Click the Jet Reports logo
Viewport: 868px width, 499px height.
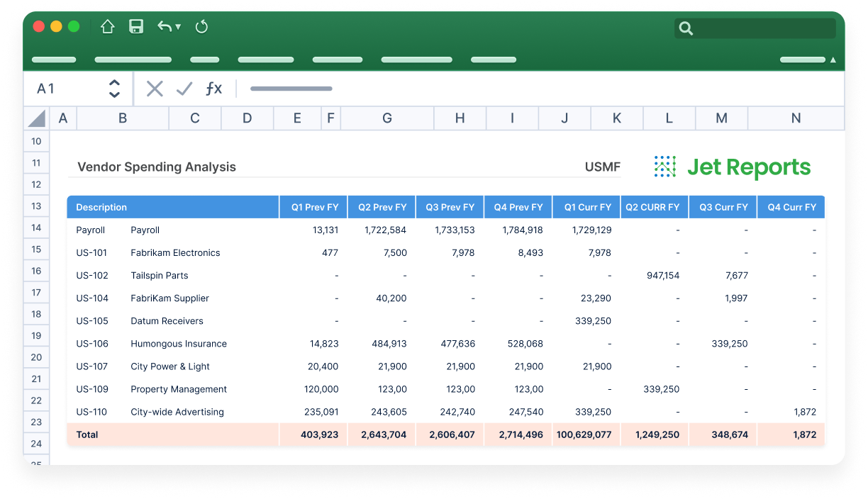(732, 167)
